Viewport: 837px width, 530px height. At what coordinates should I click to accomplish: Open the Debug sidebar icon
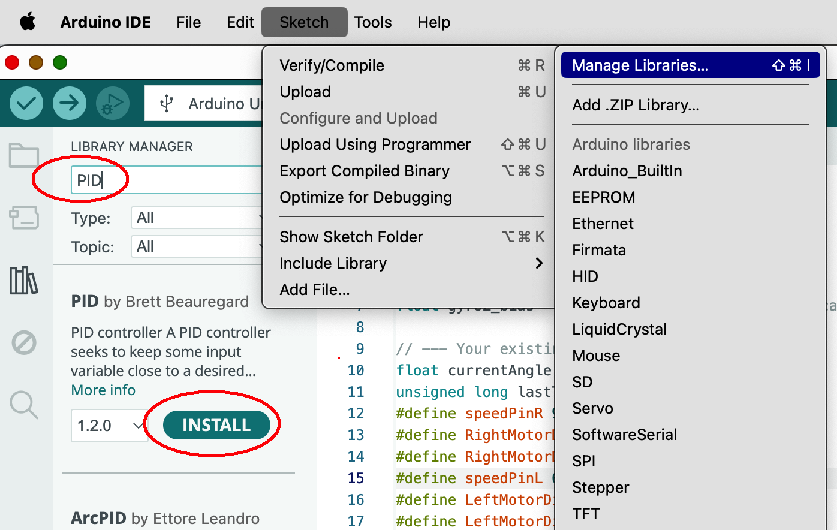pyautogui.click(x=23, y=342)
